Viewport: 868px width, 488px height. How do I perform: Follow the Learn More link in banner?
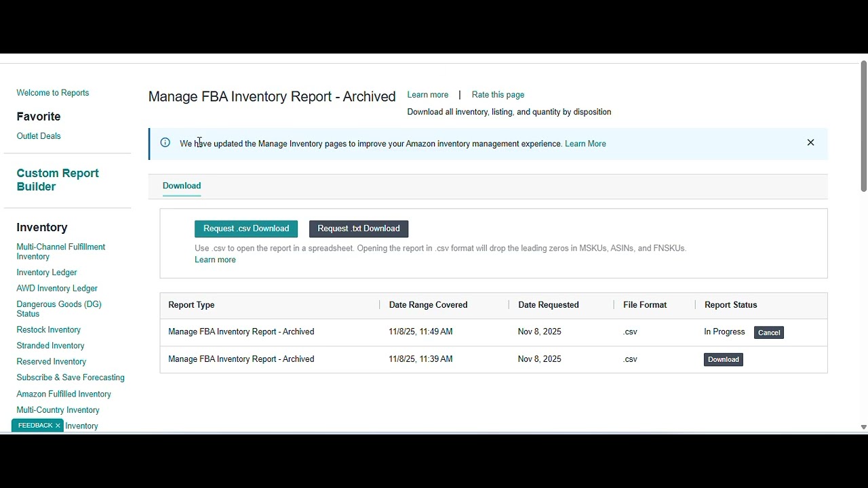pyautogui.click(x=585, y=144)
